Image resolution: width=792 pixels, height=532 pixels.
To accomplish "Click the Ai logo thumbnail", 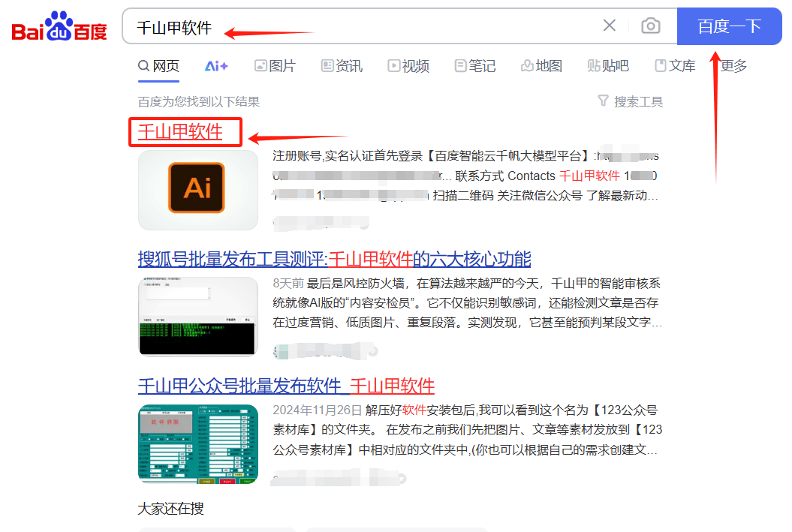I will tap(198, 190).
